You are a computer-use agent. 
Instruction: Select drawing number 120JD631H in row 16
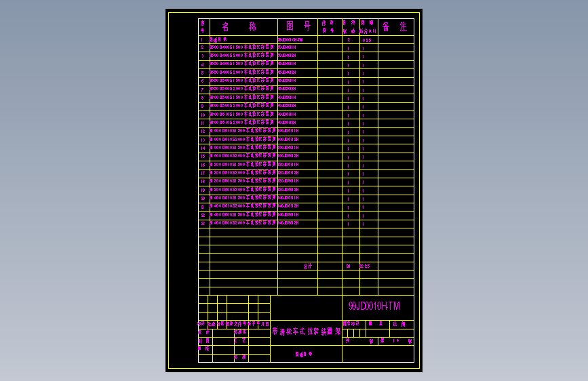pos(288,165)
